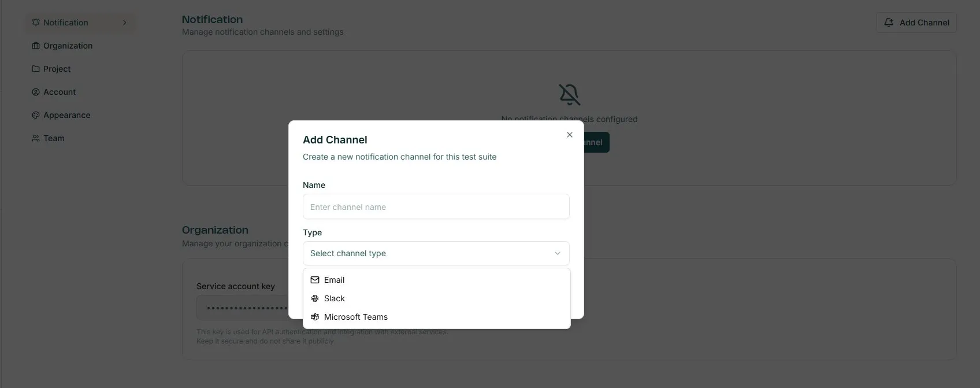
Task: Click the top-right Add Channel button
Action: (916, 23)
